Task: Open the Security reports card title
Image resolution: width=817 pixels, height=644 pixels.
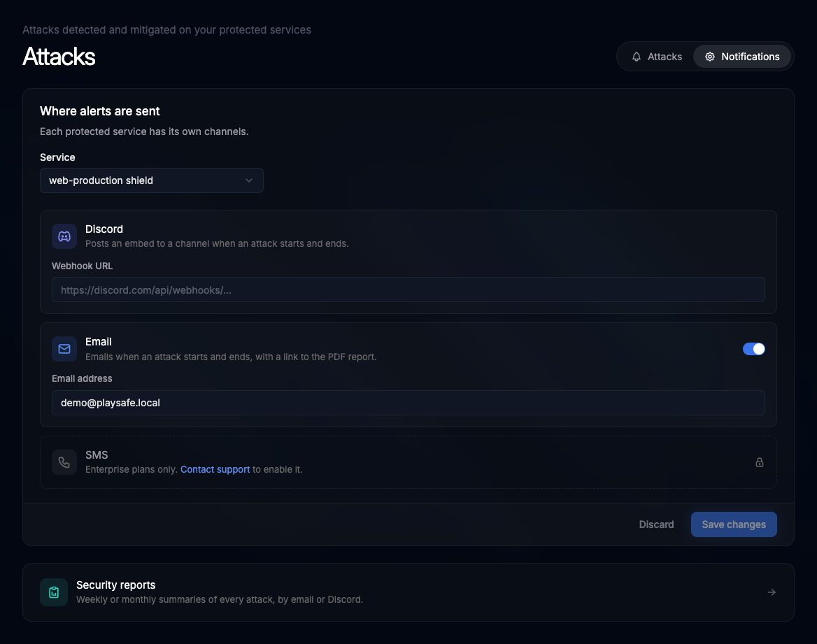Action: click(115, 585)
